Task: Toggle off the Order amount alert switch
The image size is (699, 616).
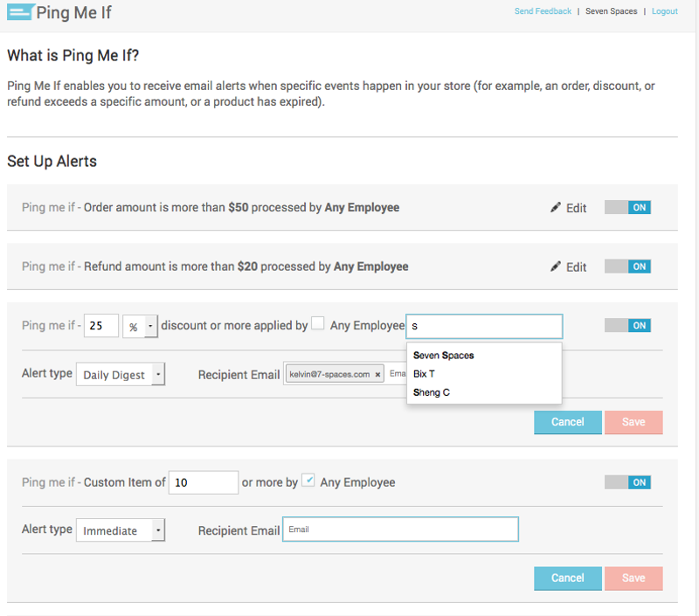Action: [627, 208]
